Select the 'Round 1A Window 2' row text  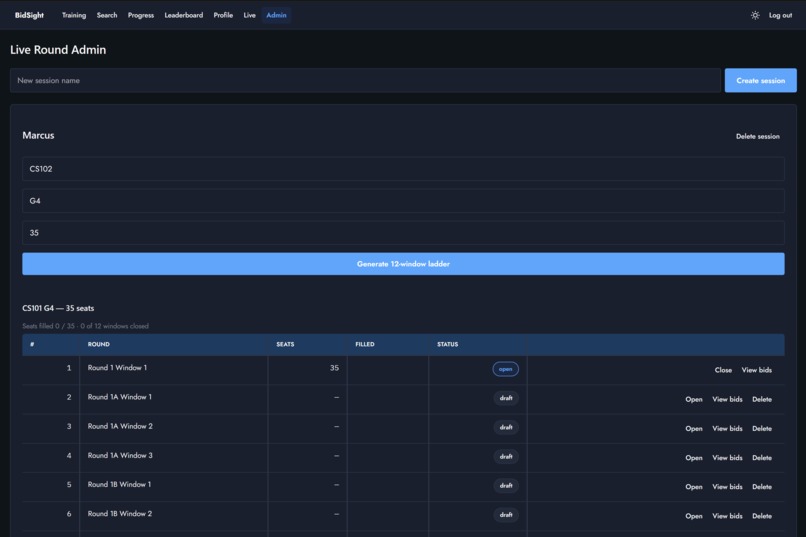tap(120, 427)
